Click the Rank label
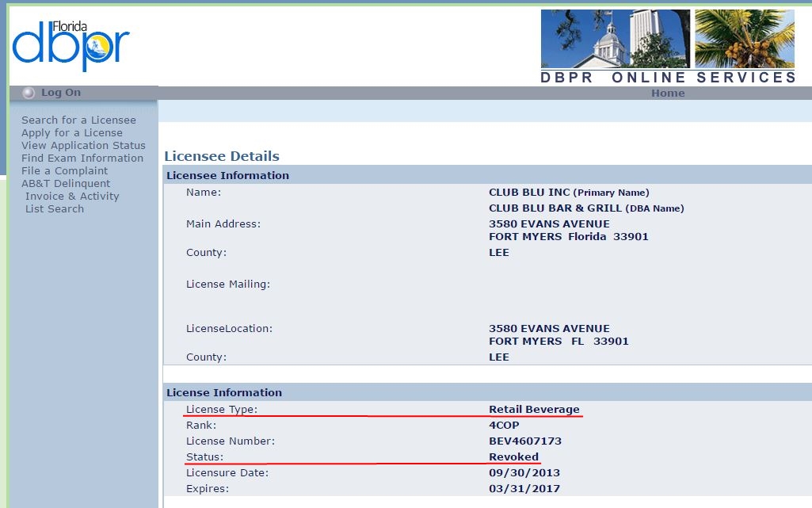 click(x=201, y=425)
